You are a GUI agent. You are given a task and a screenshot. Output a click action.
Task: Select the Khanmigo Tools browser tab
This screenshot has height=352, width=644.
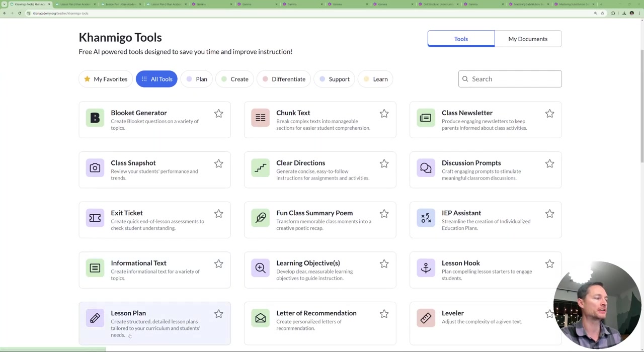30,4
